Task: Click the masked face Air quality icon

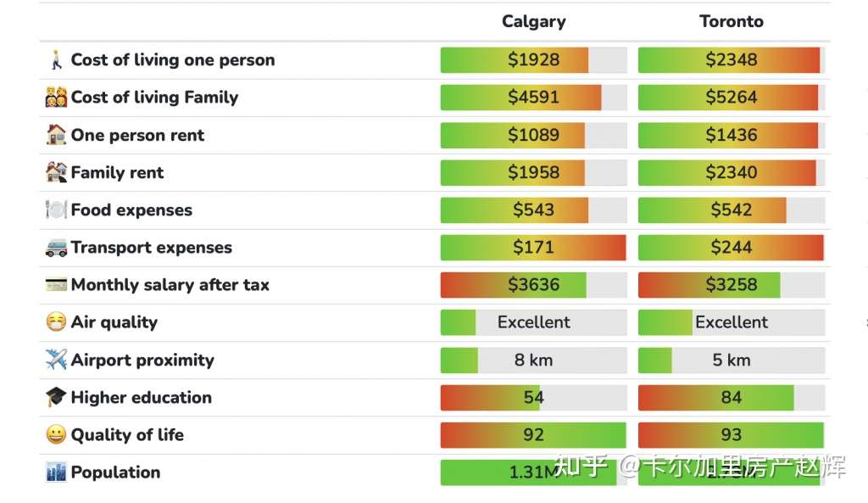Action: coord(56,322)
